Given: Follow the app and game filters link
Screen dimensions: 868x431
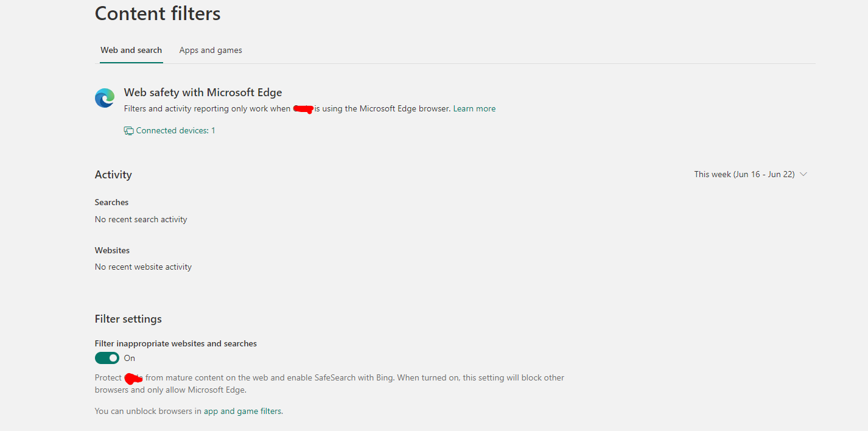Looking at the screenshot, I should [243, 412].
